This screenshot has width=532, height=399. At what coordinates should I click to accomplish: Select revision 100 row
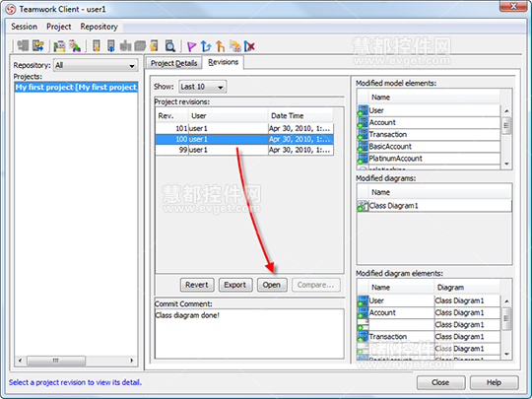(244, 139)
